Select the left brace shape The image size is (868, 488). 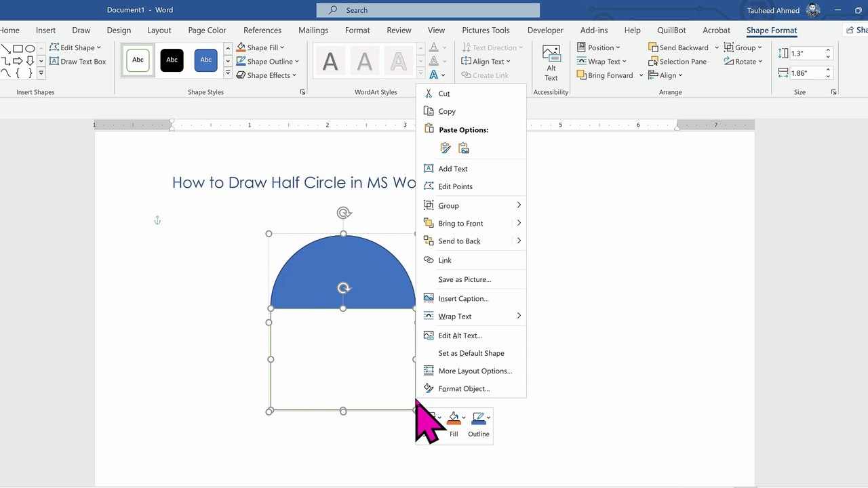[18, 73]
